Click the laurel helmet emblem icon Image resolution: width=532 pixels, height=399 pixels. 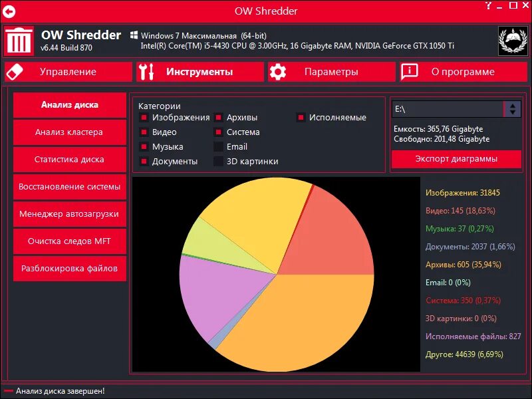click(513, 41)
